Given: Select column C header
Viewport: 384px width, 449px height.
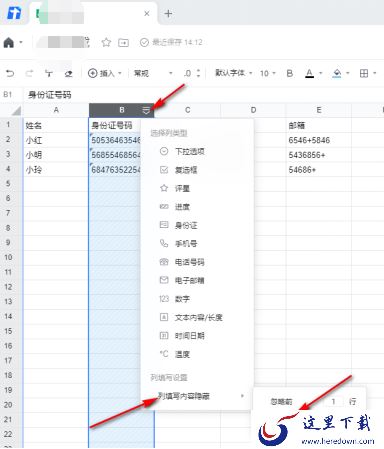Looking at the screenshot, I should [x=188, y=110].
